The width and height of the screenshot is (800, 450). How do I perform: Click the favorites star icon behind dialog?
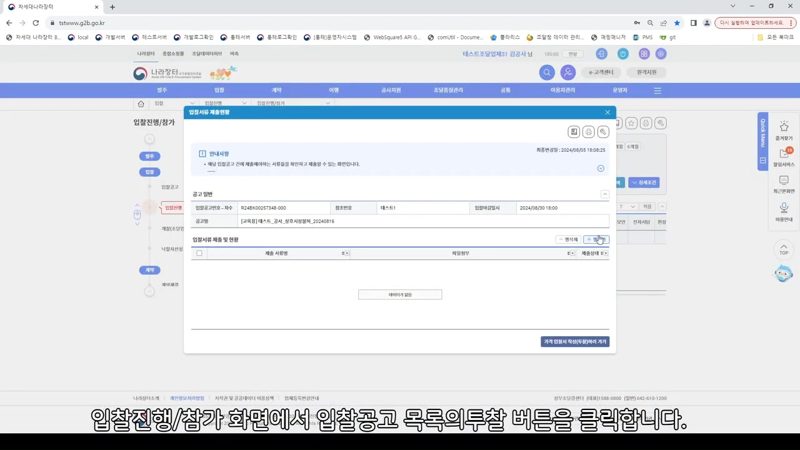tap(632, 123)
